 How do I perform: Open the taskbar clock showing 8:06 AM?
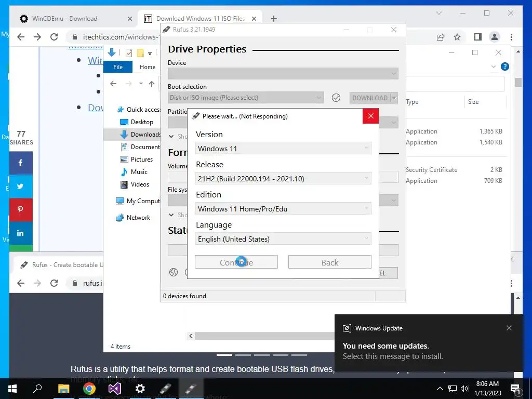pos(487,389)
